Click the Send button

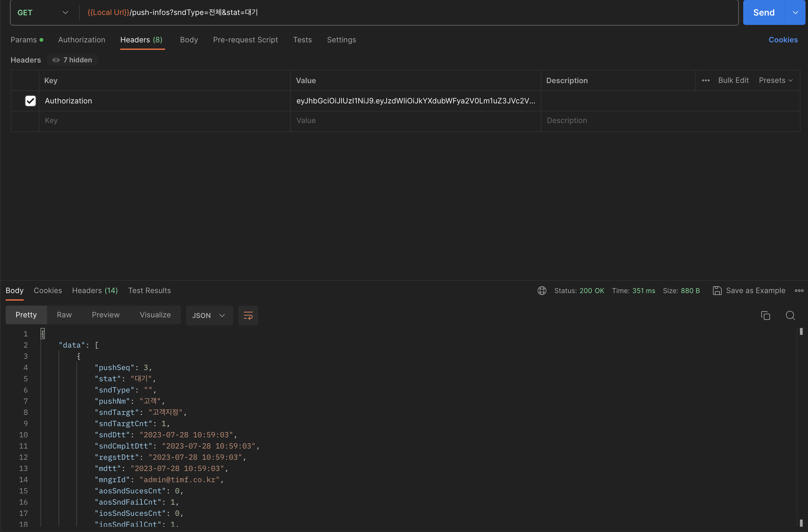tap(763, 12)
